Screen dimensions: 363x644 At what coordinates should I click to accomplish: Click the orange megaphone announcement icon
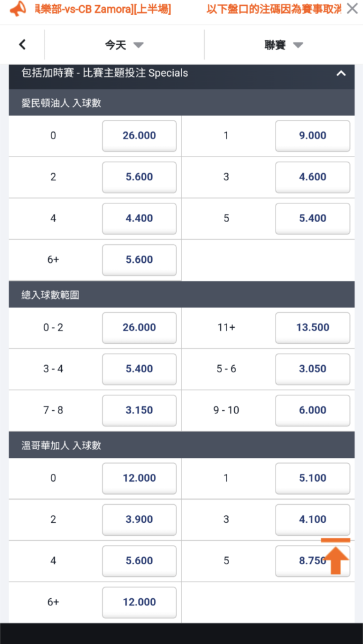tap(17, 8)
